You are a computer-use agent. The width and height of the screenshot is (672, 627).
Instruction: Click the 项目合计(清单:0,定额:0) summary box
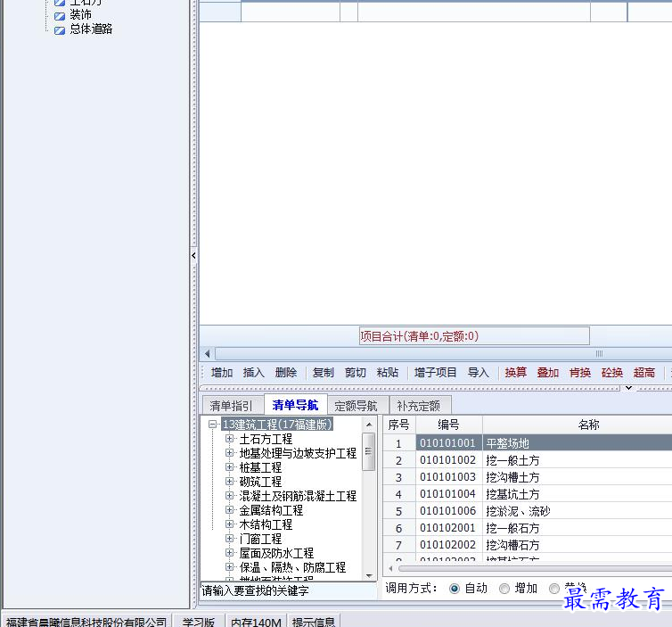click(x=474, y=336)
